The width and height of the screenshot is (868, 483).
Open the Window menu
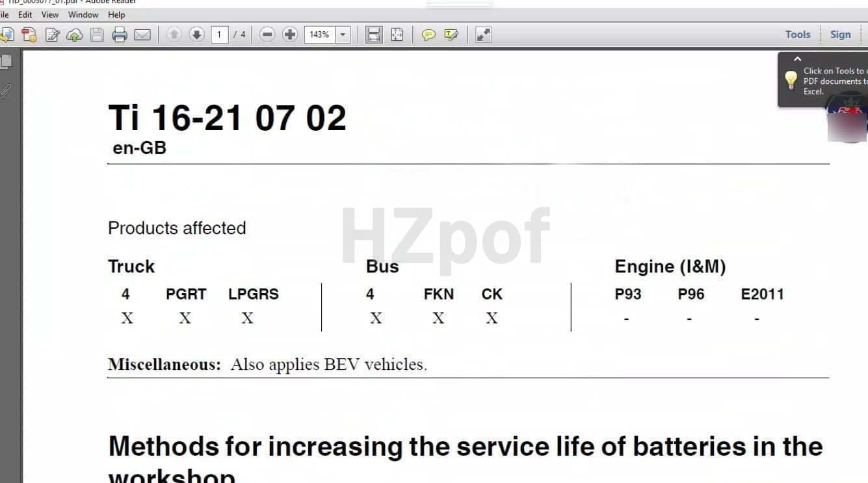click(83, 14)
